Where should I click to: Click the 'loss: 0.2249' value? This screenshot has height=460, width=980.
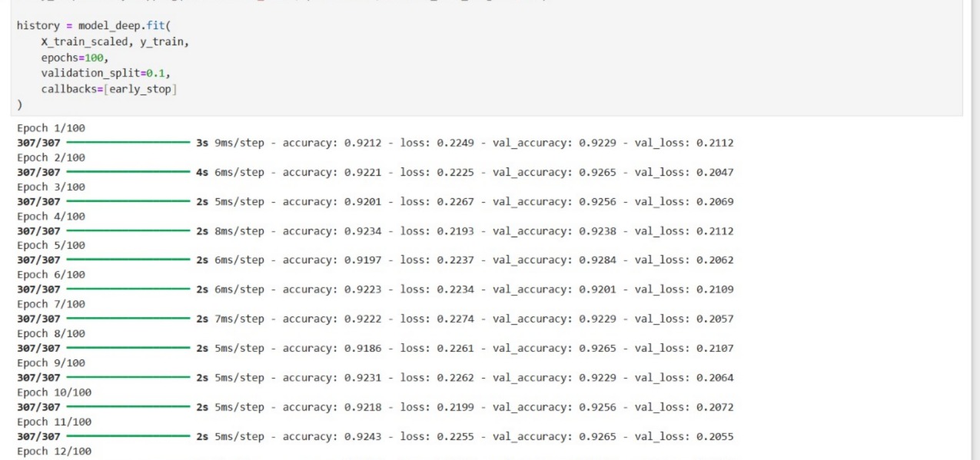pos(437,143)
